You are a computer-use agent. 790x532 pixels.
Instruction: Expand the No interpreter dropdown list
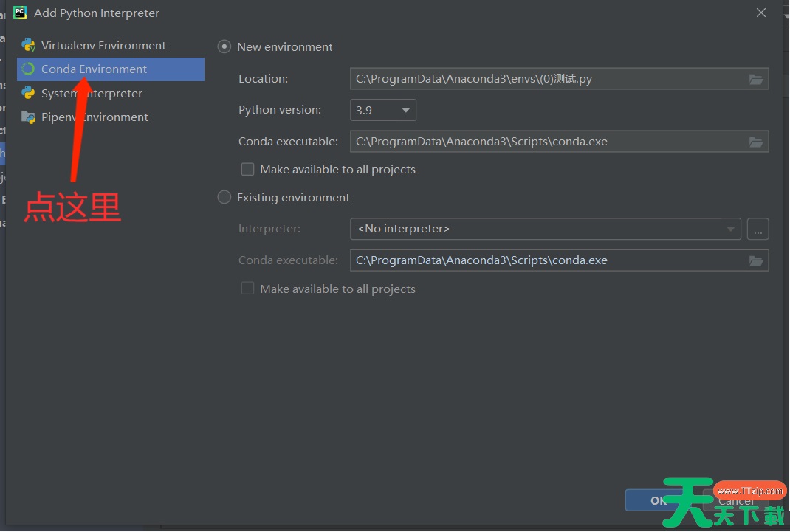(545, 229)
